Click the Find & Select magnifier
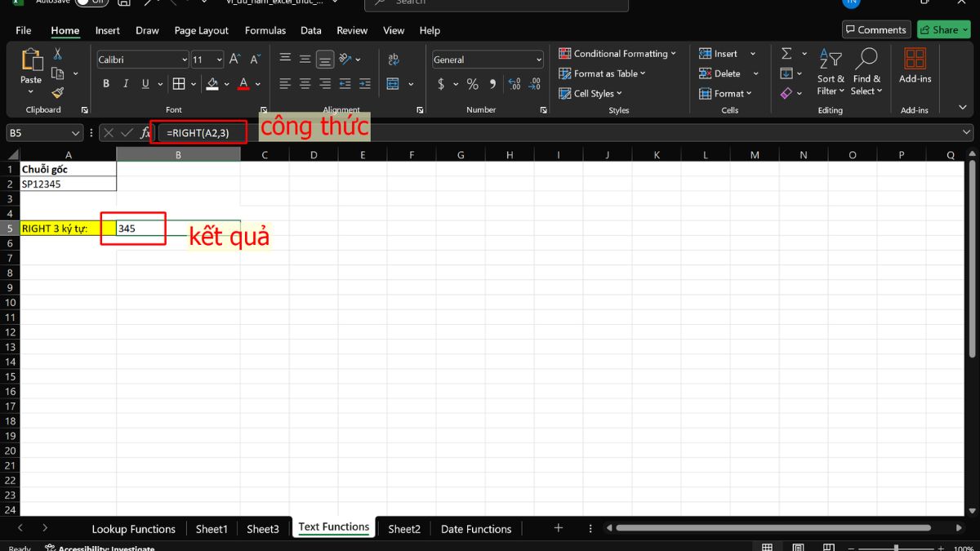Viewport: 980px width, 551px height. point(866,72)
